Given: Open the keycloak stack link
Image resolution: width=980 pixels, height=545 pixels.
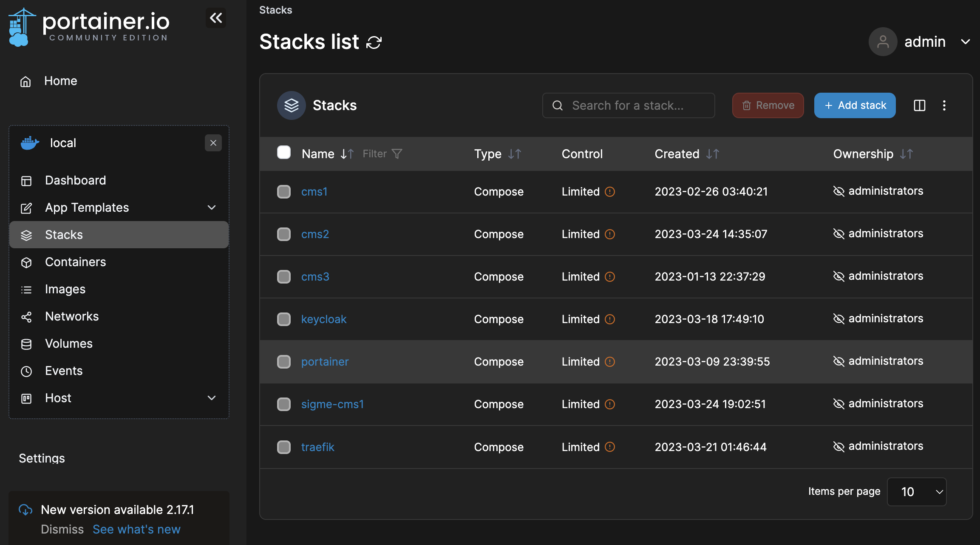Looking at the screenshot, I should 324,319.
